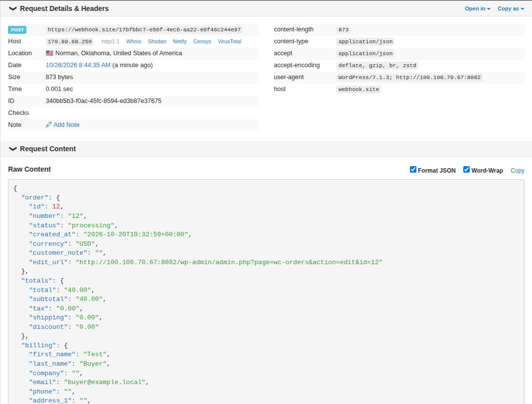The image size is (532, 404).
Task: Click the "shipping": "0.00" line
Action: pos(65,317)
